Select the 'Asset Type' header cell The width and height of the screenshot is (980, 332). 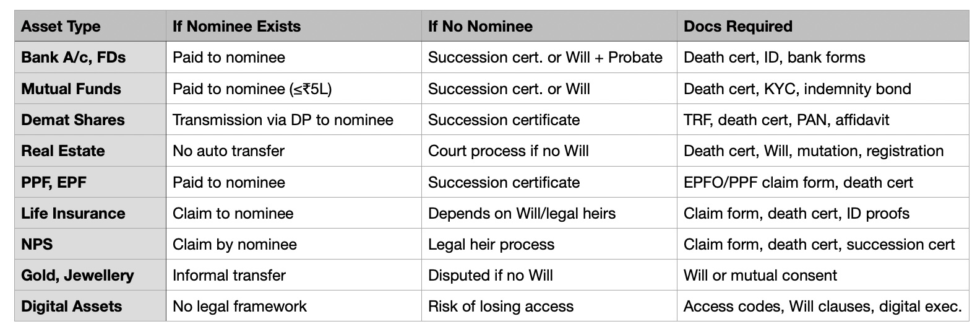click(90, 26)
